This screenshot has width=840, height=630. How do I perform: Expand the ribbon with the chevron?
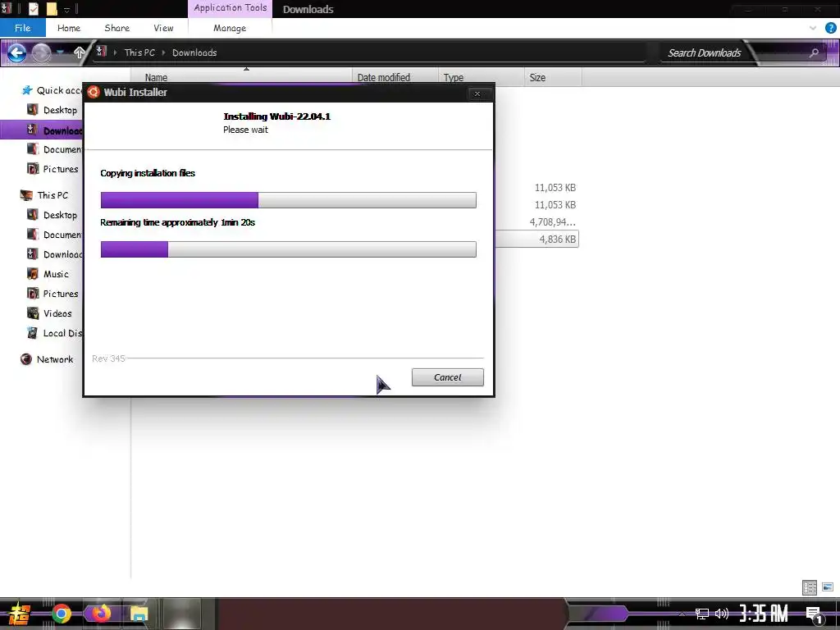tap(813, 28)
